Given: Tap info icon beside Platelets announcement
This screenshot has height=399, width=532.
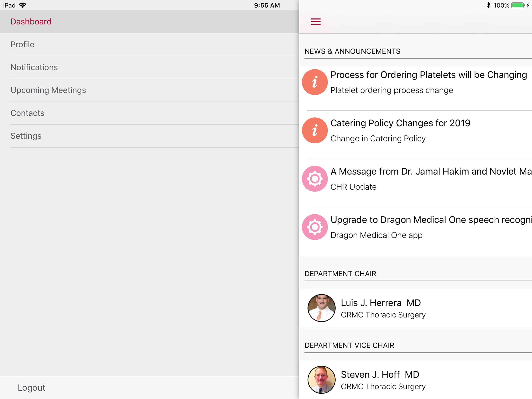Looking at the screenshot, I should pos(314,82).
